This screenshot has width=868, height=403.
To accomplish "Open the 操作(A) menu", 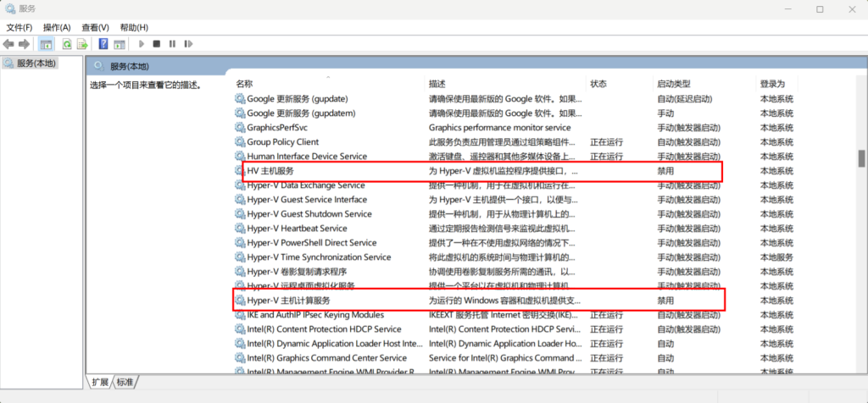I will click(x=57, y=27).
